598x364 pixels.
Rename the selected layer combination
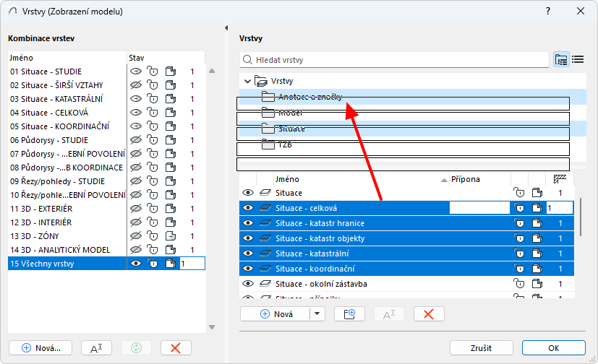pyautogui.click(x=96, y=347)
